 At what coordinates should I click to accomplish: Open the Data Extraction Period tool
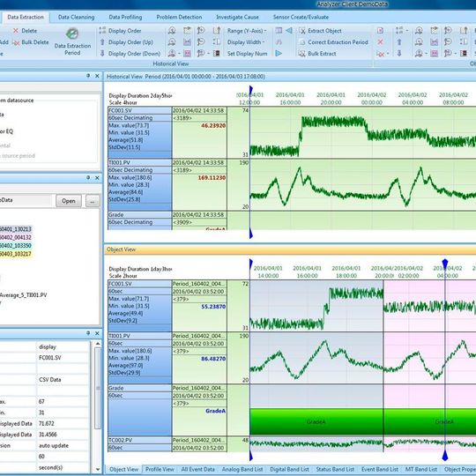[72, 41]
